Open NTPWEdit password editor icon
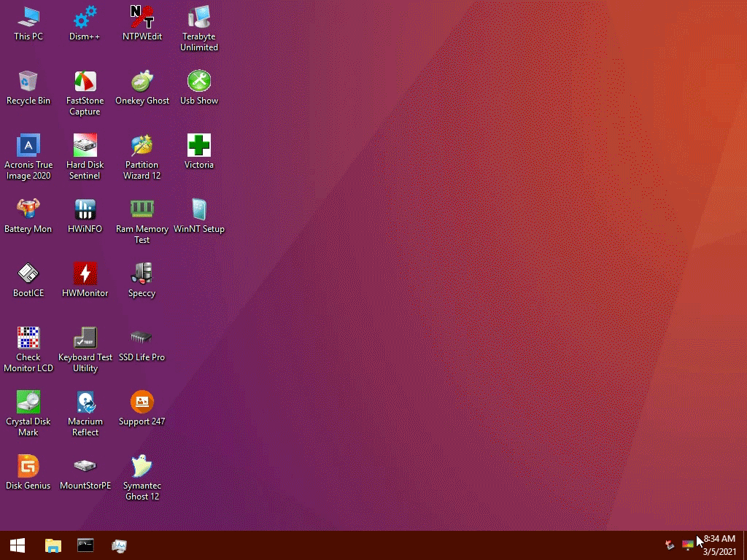747x560 pixels. [x=142, y=23]
